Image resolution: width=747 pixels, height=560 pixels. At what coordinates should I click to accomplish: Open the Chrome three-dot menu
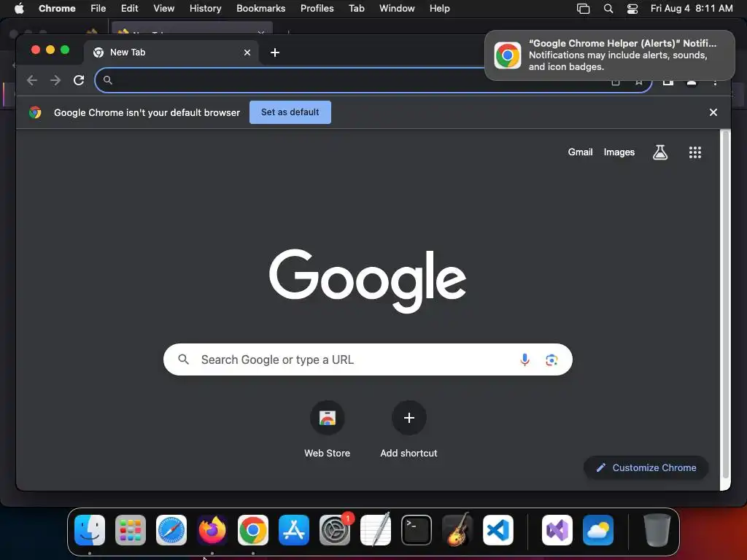[715, 83]
